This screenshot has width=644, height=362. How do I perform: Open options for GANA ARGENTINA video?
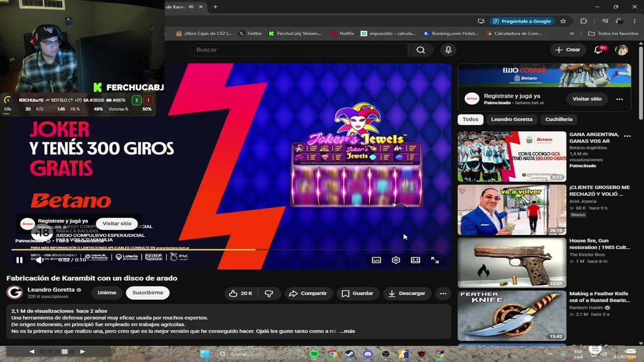627,136
